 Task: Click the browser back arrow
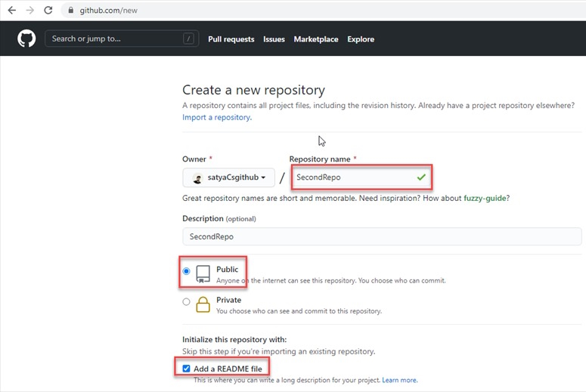[11, 11]
